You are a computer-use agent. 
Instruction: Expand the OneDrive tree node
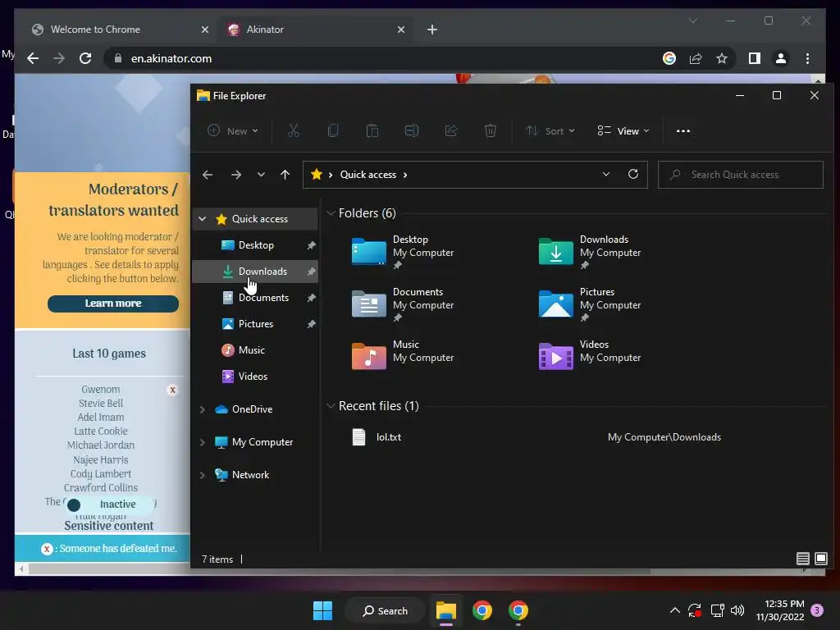[202, 409]
